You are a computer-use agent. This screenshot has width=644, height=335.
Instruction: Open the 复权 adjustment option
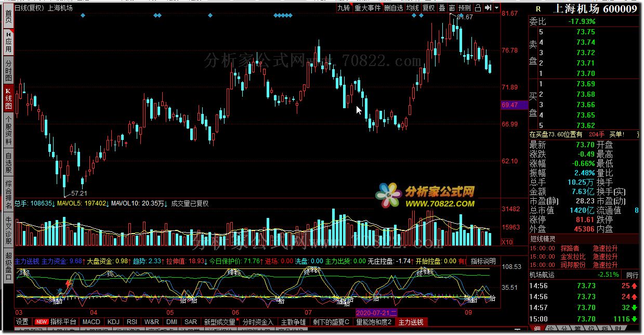[x=428, y=8]
